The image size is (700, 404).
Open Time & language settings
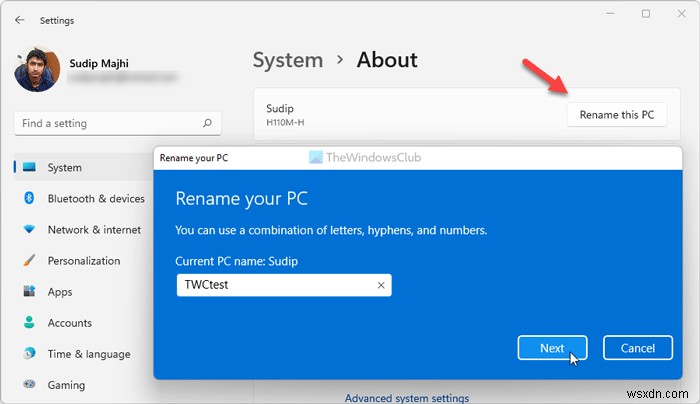(x=89, y=354)
